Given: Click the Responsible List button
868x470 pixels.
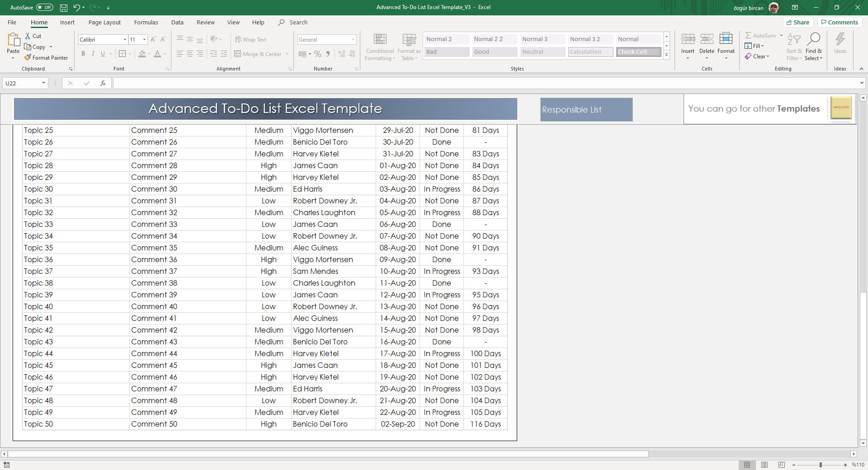Looking at the screenshot, I should click(x=585, y=109).
